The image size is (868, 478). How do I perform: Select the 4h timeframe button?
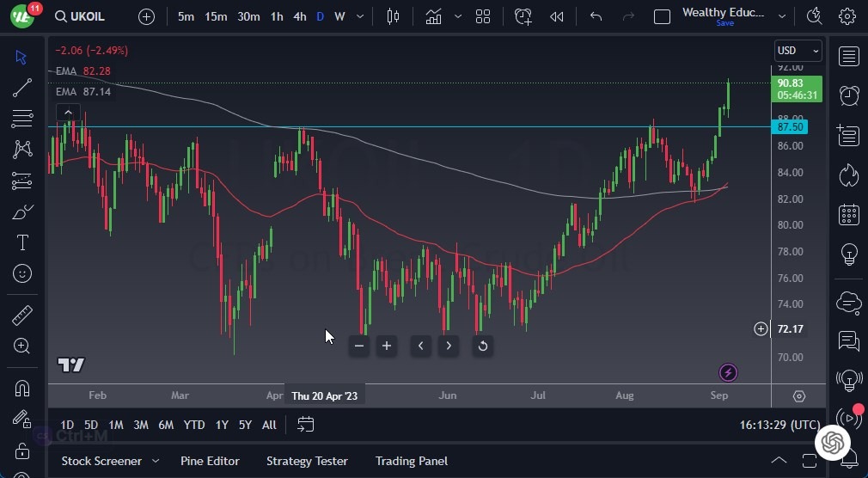[299, 16]
